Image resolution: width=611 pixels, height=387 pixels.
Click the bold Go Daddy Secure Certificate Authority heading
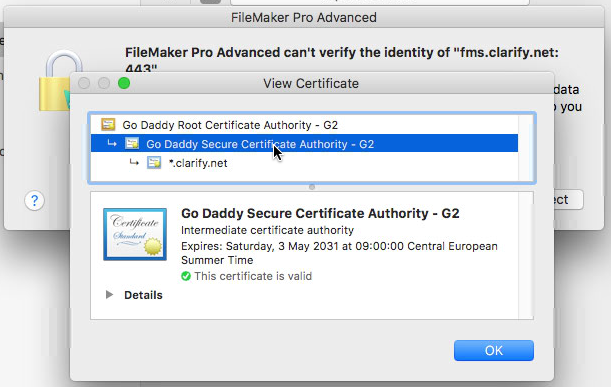[320, 213]
